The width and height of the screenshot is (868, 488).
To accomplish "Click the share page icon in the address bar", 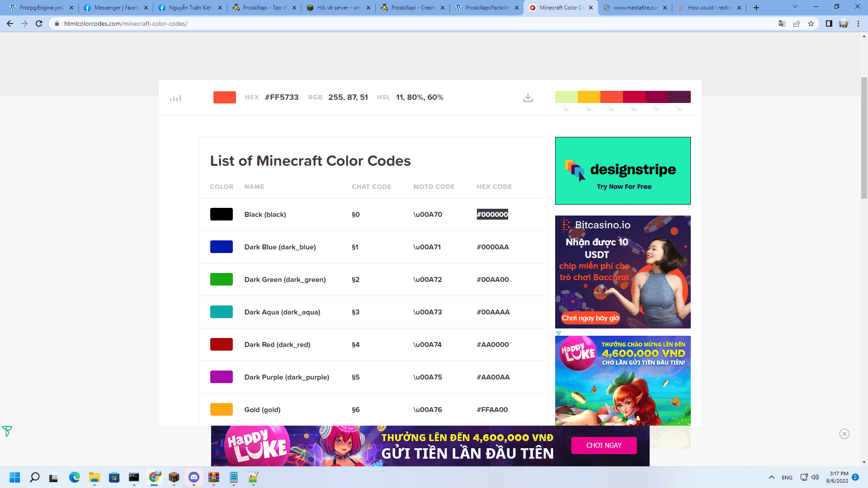I will click(797, 23).
